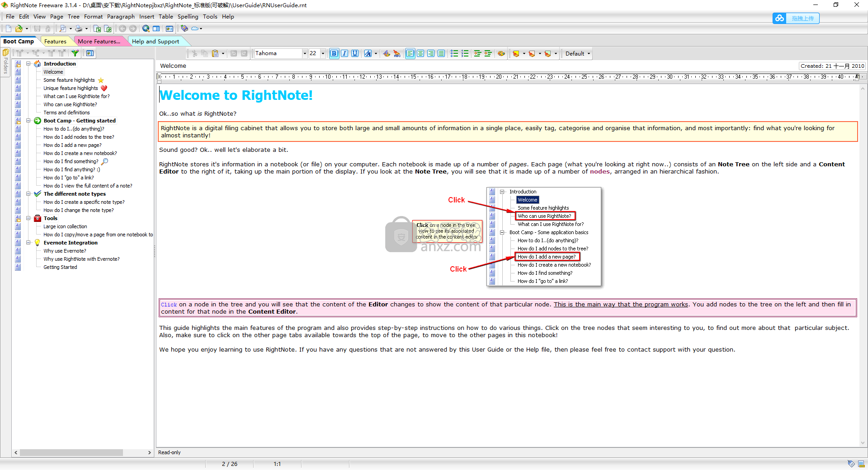Screen dimensions: 868x470
Task: Open the font style A icon
Action: click(368, 53)
